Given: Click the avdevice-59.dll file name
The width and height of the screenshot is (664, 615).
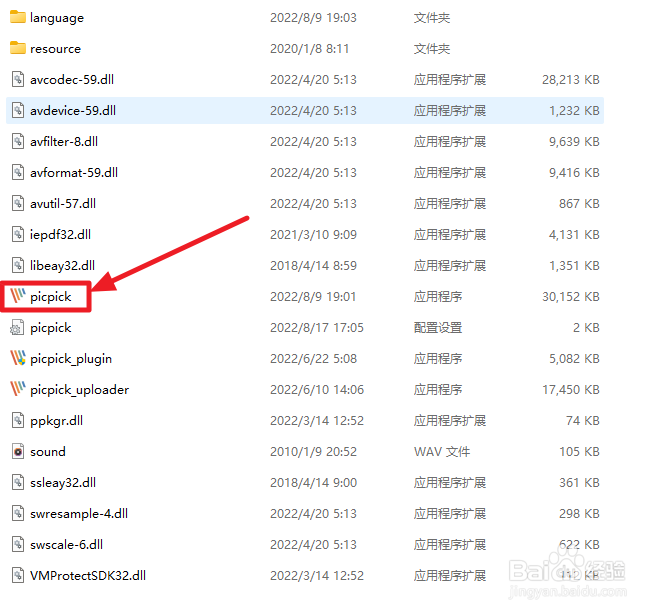Looking at the screenshot, I should click(x=73, y=111).
